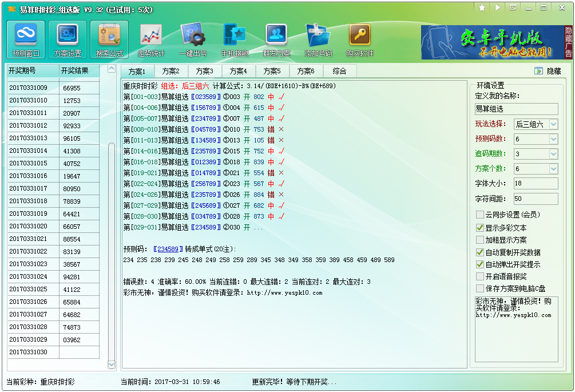Enable 加粗显示方案 checkbox
Viewport: 575px width, 392px height.
[x=479, y=240]
